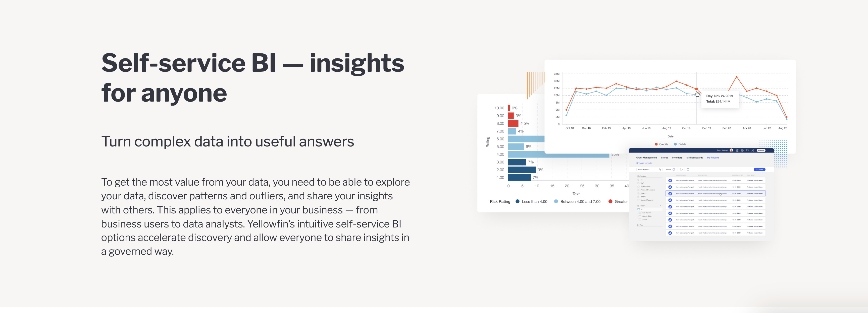The image size is (868, 313).
Task: Open the tools icon beside Logout
Action: pos(753,150)
